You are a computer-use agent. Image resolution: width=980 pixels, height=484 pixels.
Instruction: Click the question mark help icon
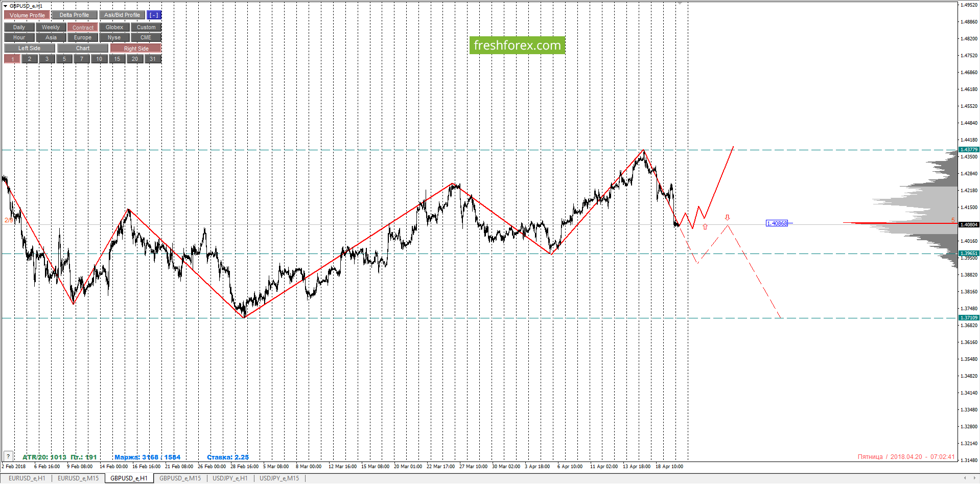click(x=8, y=456)
